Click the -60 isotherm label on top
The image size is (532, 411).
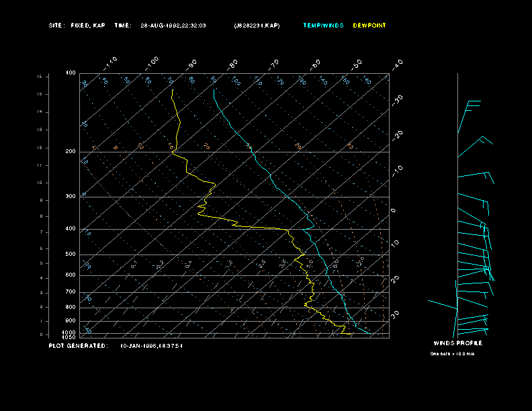coord(315,64)
